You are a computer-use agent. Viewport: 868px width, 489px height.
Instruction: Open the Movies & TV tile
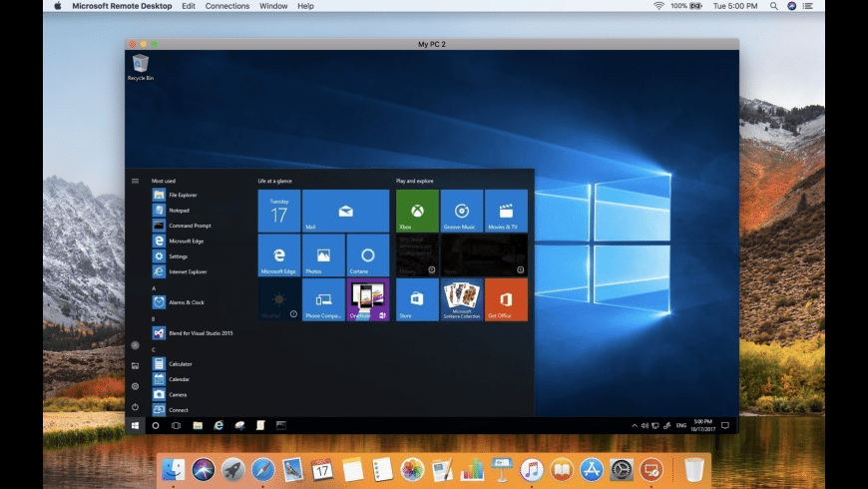pyautogui.click(x=506, y=211)
